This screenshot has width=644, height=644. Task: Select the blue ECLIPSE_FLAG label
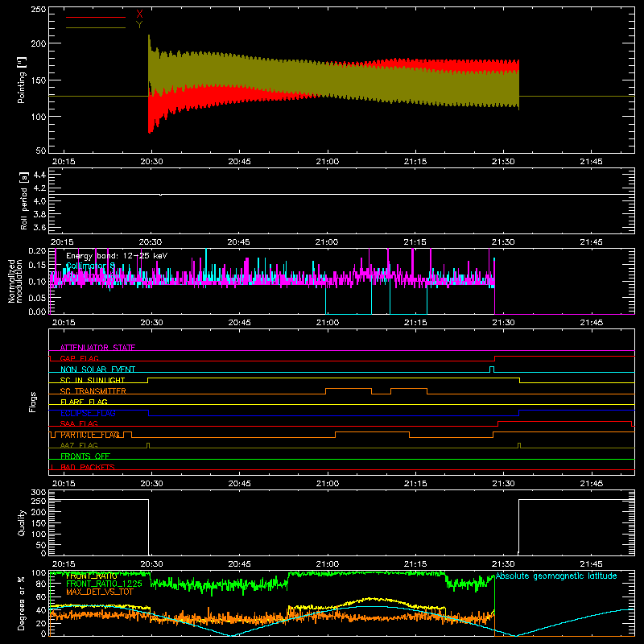(88, 413)
